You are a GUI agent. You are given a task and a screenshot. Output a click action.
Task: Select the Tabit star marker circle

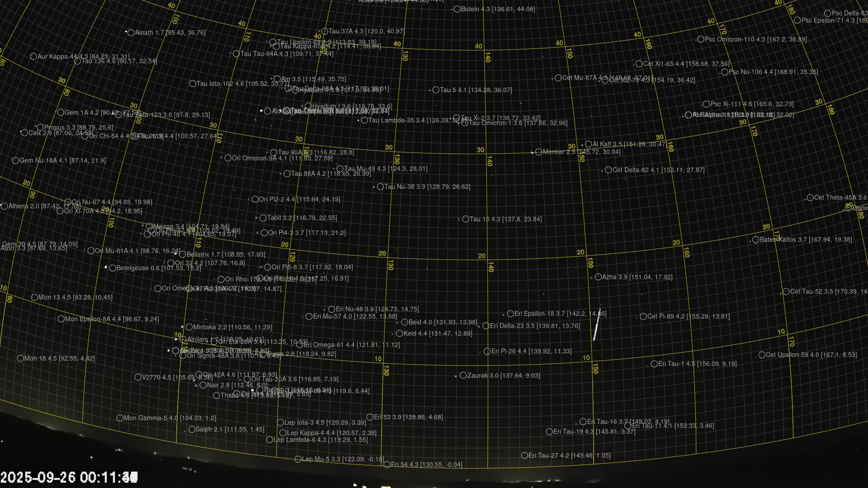tap(263, 218)
